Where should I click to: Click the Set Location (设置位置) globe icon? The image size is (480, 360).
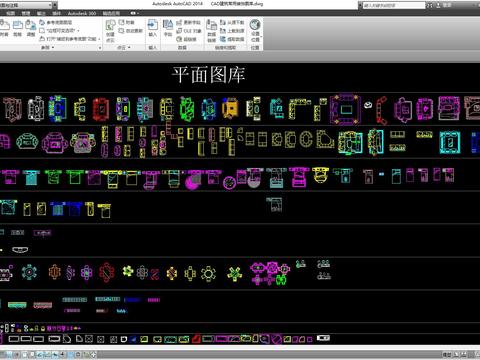coord(255,30)
